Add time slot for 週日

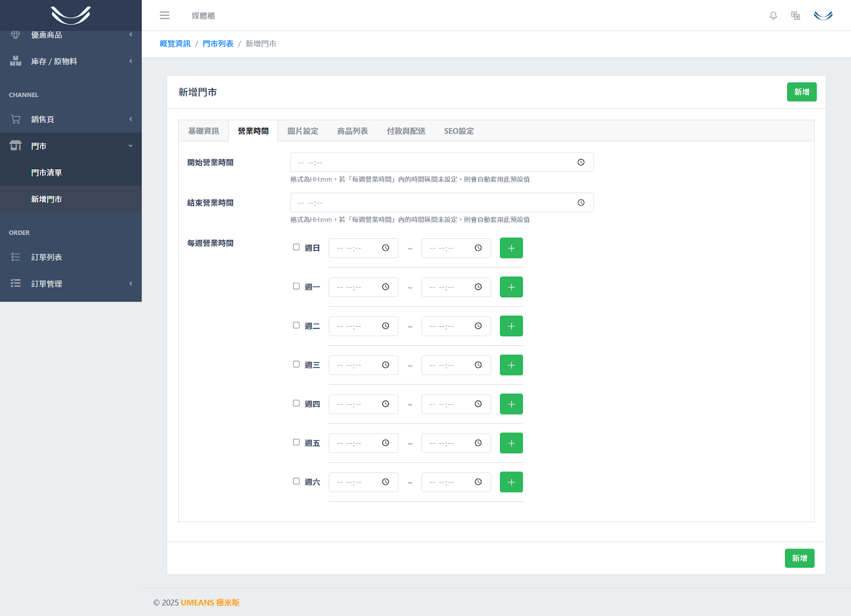coord(511,248)
